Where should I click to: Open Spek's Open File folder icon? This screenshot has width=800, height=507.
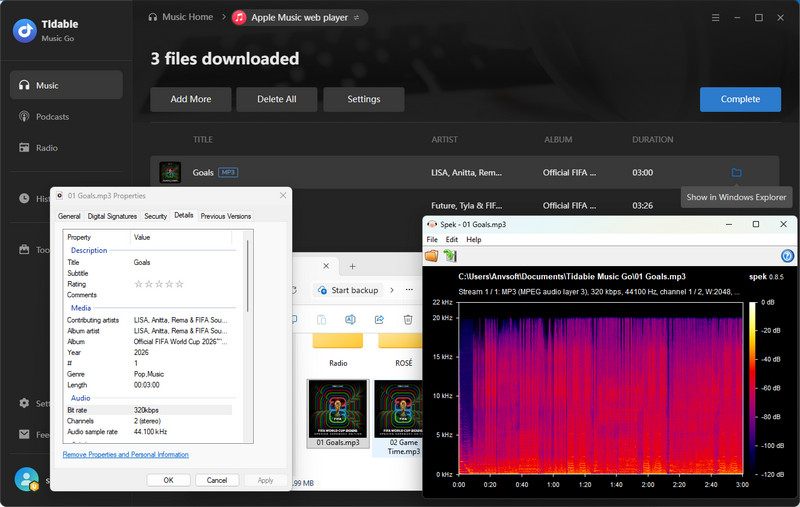click(x=432, y=256)
